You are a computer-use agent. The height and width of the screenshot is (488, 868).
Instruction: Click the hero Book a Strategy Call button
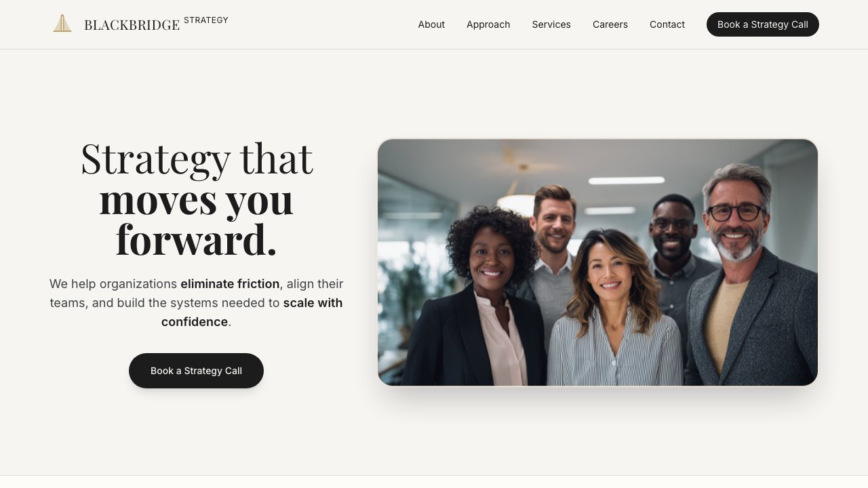click(196, 371)
